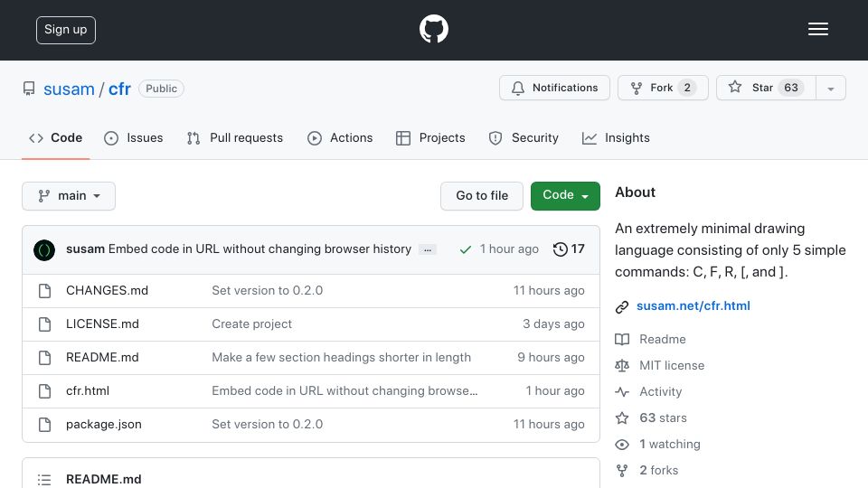Open package.json row's 'Set version to 0.2.0' commit
This screenshot has height=488, width=868.
268,425
